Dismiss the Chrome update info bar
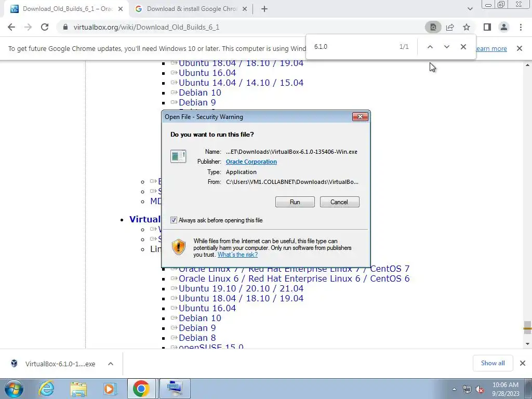 point(519,48)
